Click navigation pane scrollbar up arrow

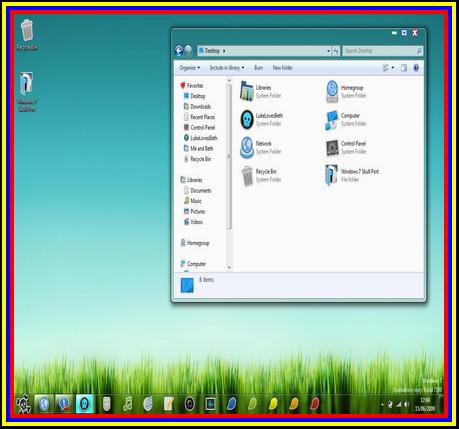(x=229, y=80)
